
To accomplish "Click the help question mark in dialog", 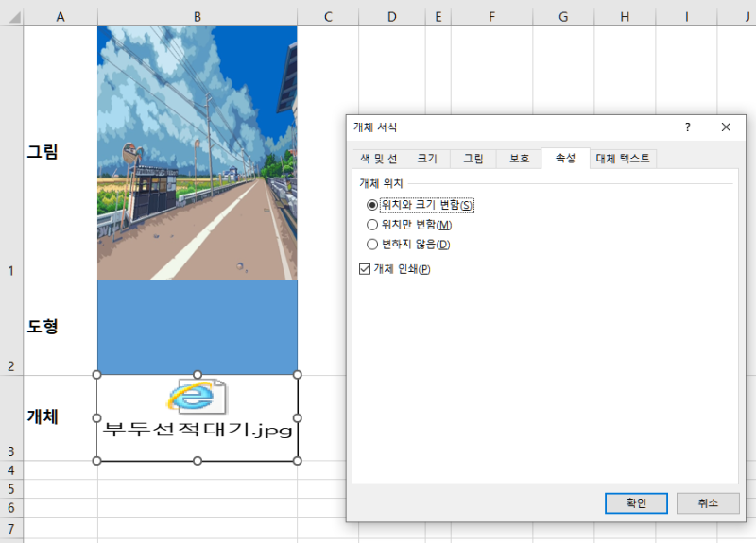I will [x=688, y=127].
